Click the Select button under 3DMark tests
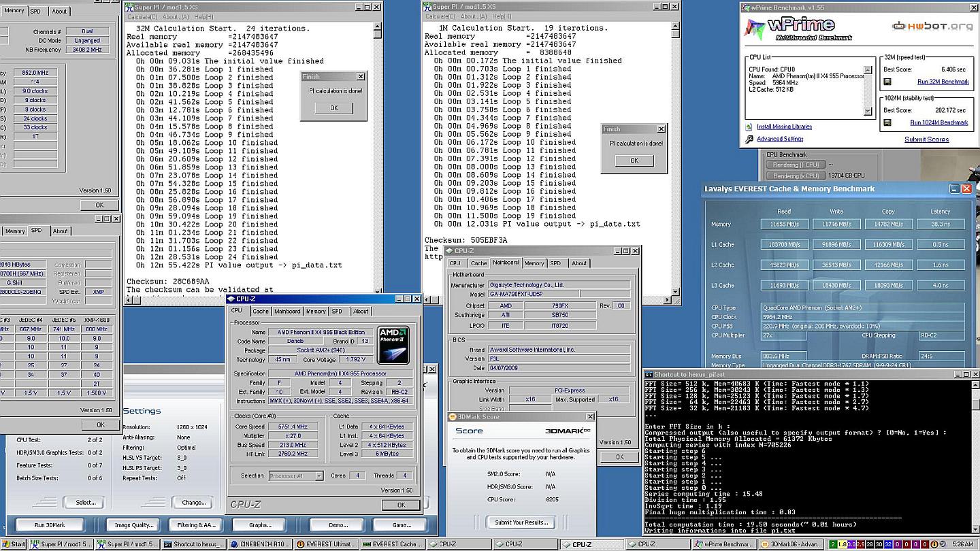 coord(85,503)
